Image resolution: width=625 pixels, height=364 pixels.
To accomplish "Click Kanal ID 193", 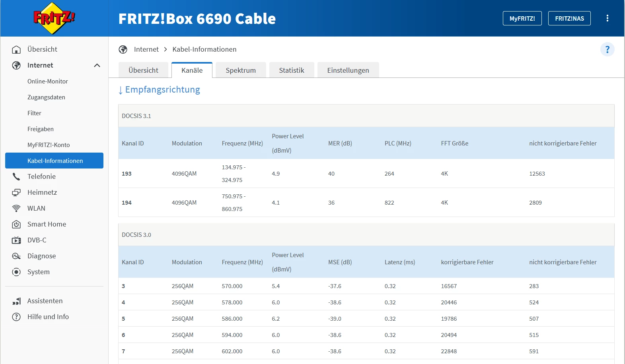I will 127,174.
